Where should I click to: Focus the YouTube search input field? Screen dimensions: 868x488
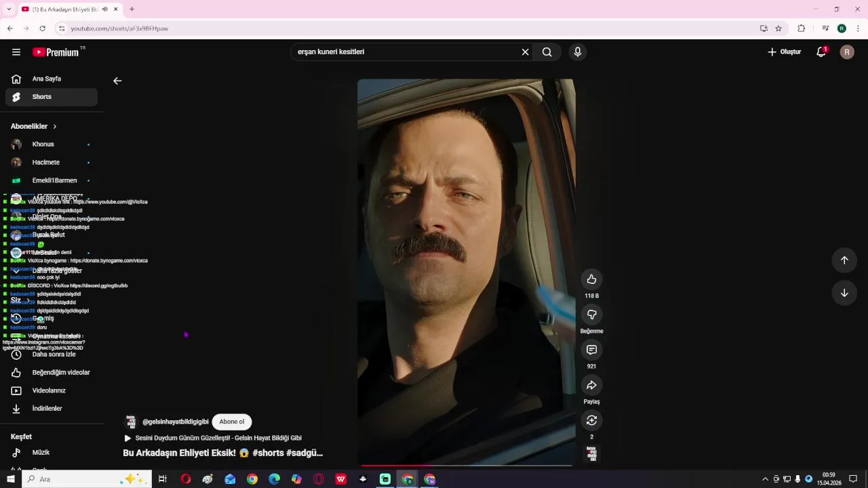407,52
